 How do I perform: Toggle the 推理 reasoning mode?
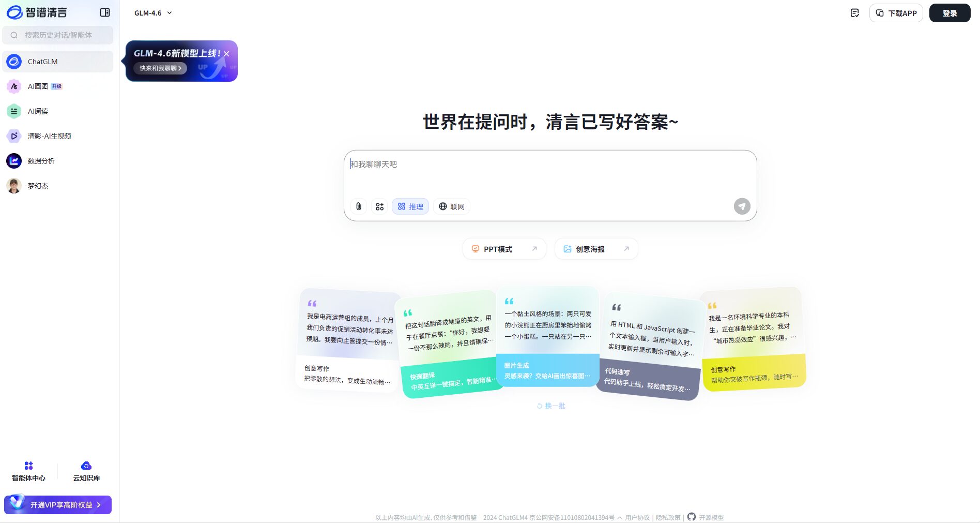pos(410,206)
